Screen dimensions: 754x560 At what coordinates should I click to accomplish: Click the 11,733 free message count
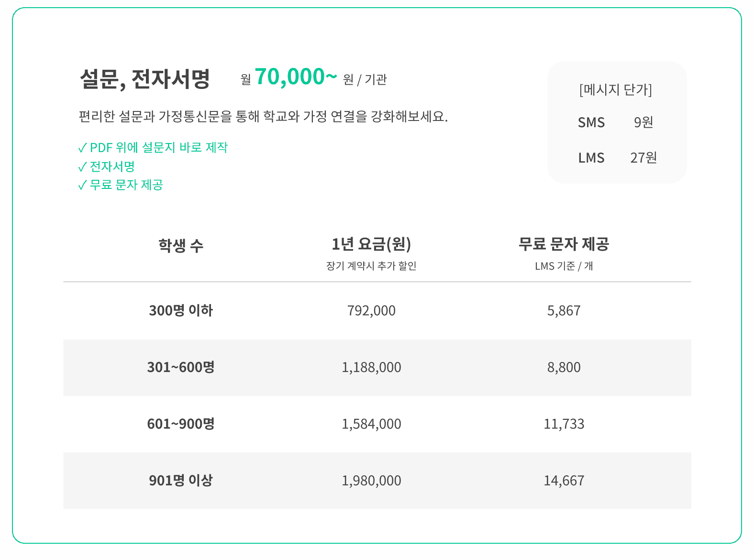[564, 424]
